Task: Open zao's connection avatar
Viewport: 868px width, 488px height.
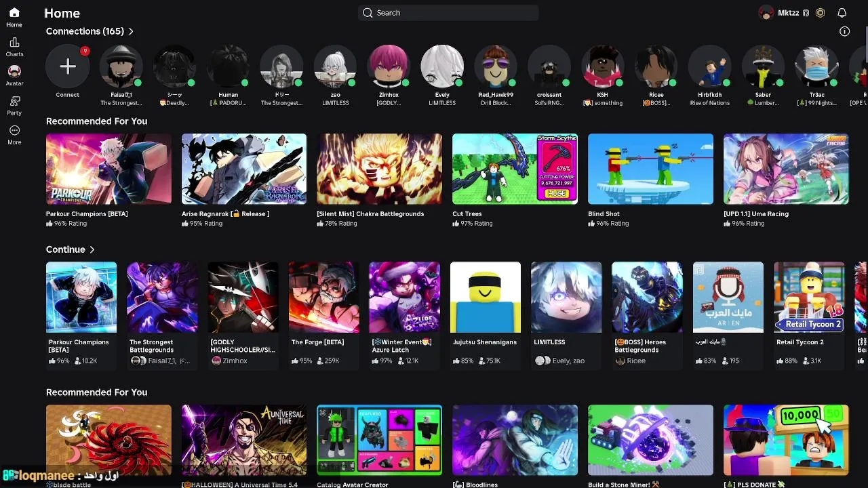Action: [x=336, y=66]
